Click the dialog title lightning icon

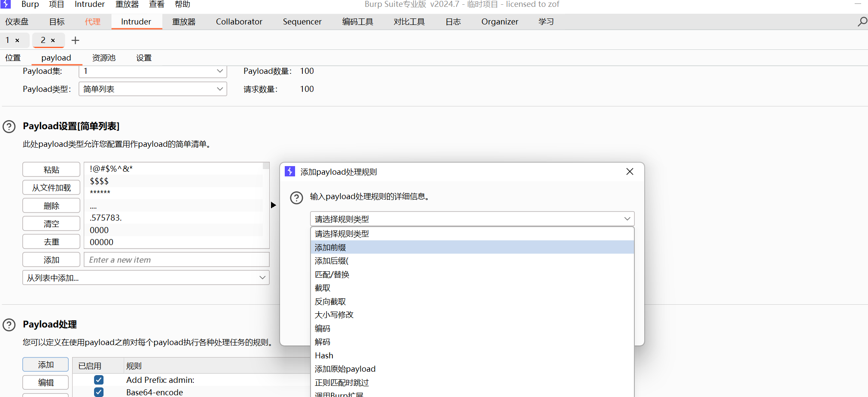(290, 172)
